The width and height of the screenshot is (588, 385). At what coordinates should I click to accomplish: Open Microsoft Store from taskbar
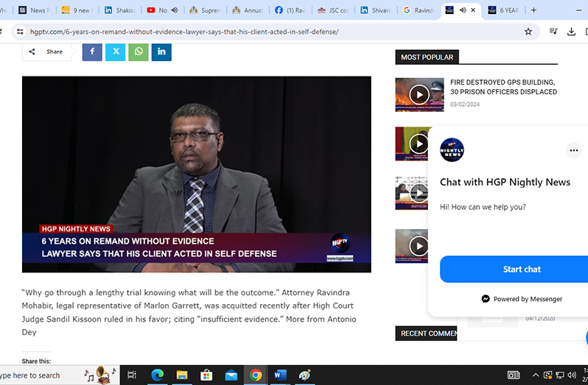206,375
